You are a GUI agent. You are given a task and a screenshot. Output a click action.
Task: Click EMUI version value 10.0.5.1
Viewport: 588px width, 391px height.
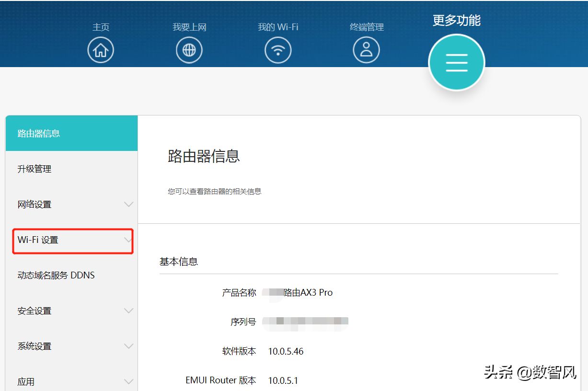[x=283, y=381]
